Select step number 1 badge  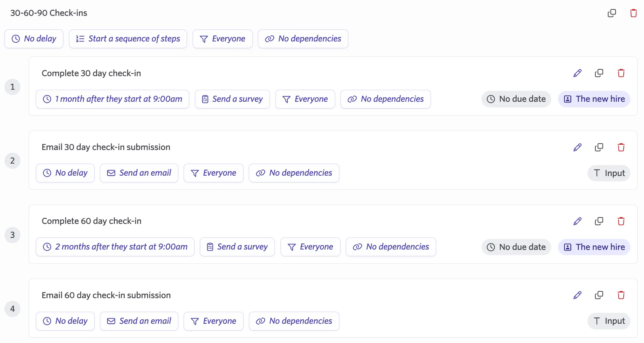tap(12, 87)
